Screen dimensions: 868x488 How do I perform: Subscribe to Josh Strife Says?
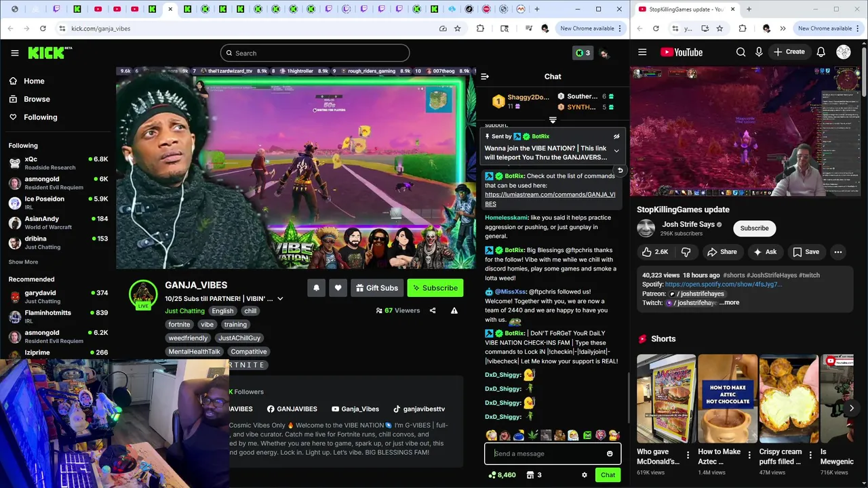coord(754,228)
